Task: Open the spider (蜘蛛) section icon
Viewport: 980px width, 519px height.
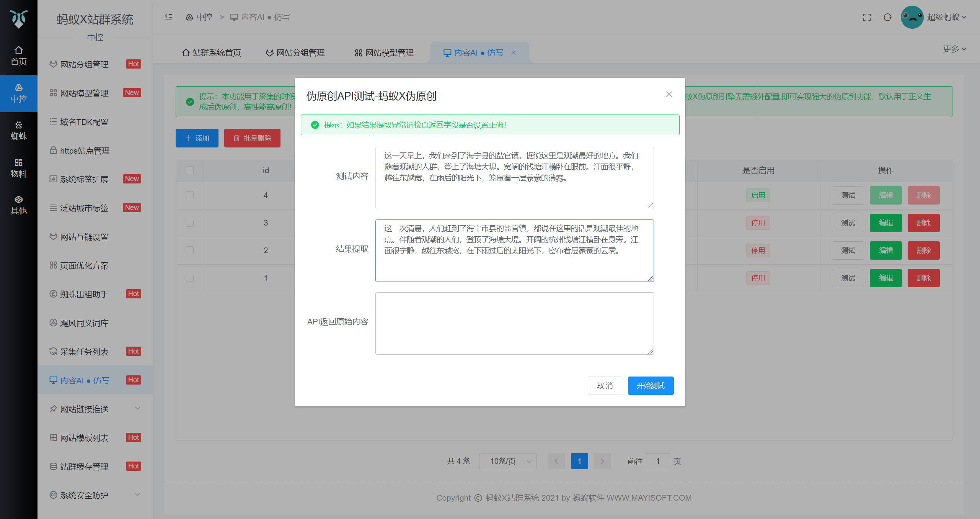Action: (x=18, y=125)
